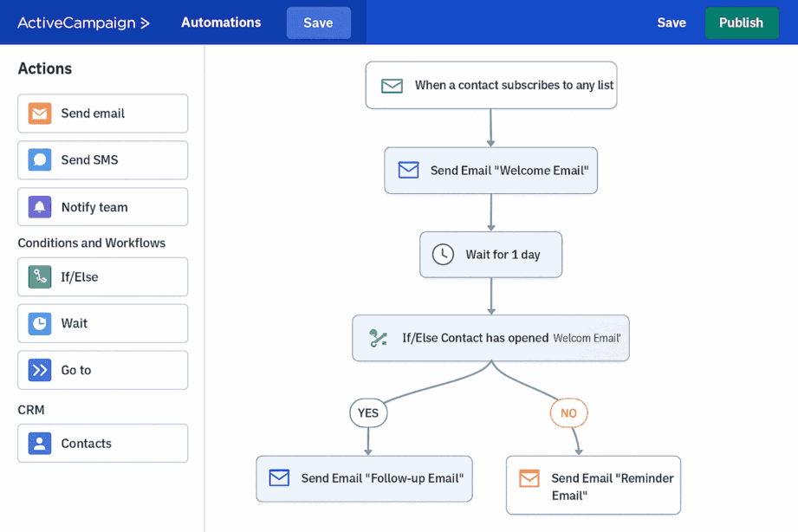
Task: Click the clock icon in Wait for 1 day node
Action: click(x=443, y=255)
